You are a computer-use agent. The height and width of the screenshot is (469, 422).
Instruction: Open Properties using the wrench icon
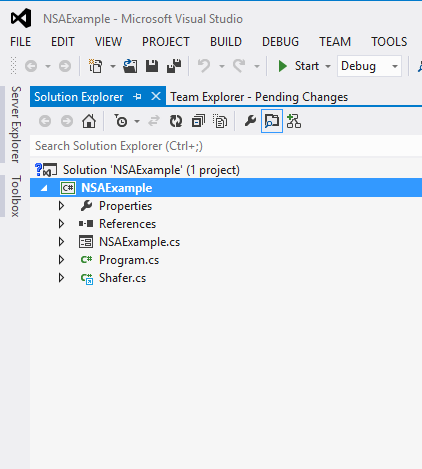[x=250, y=121]
